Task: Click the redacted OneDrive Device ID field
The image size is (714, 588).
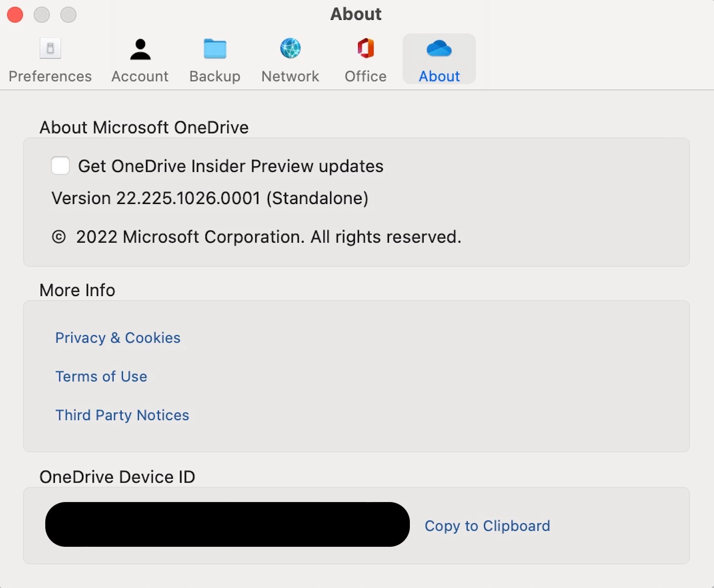Action: [227, 524]
